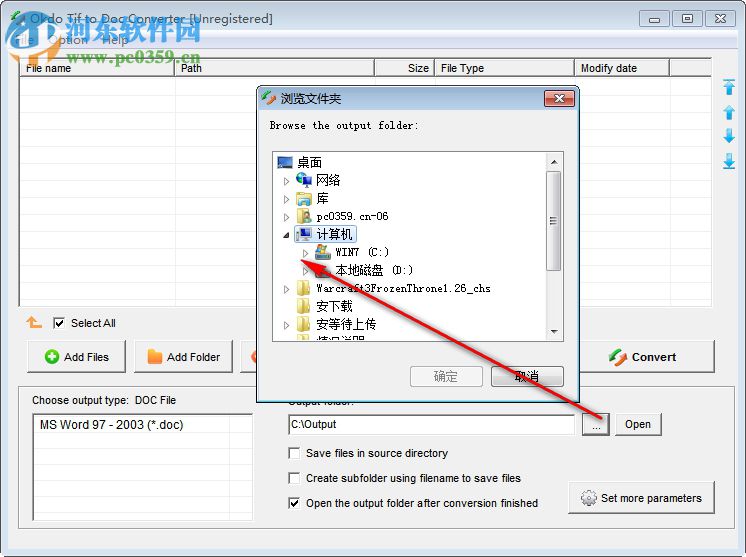Expand the 库 tree node
The height and width of the screenshot is (557, 746).
286,199
